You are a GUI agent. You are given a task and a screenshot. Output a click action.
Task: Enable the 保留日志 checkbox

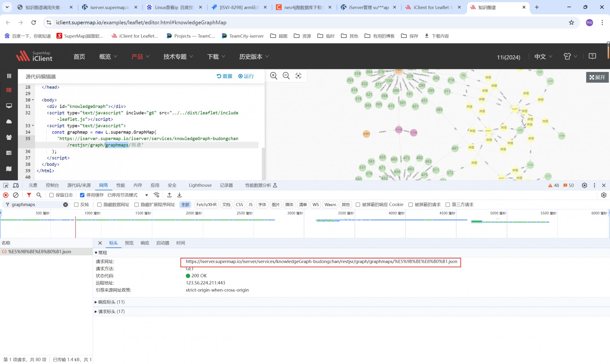click(x=51, y=195)
